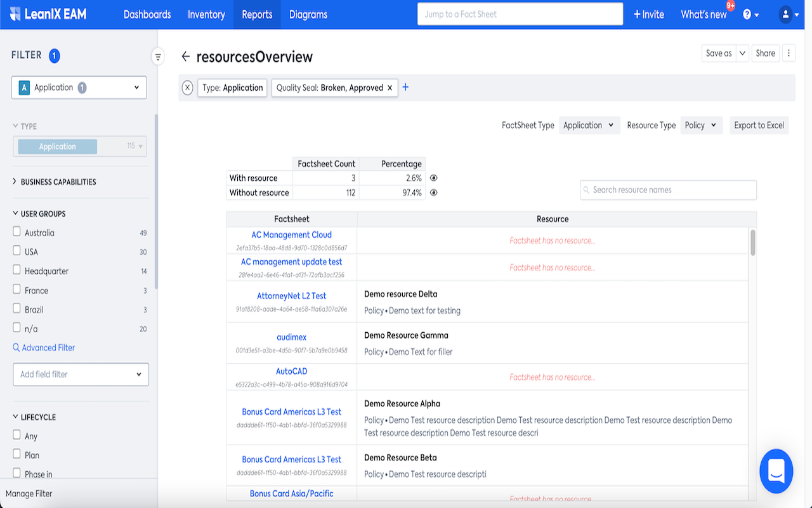
Task: Click the LeanIX EAM logo
Action: click(48, 14)
